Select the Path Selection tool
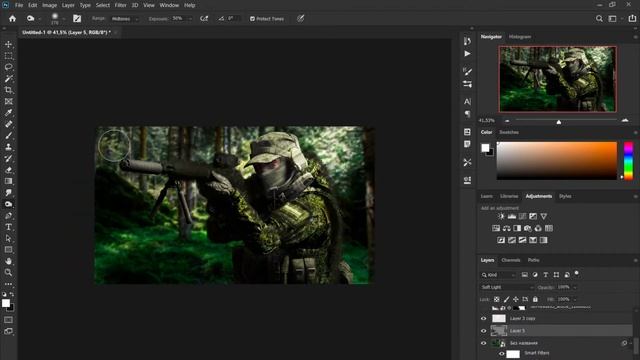 pos(8,238)
